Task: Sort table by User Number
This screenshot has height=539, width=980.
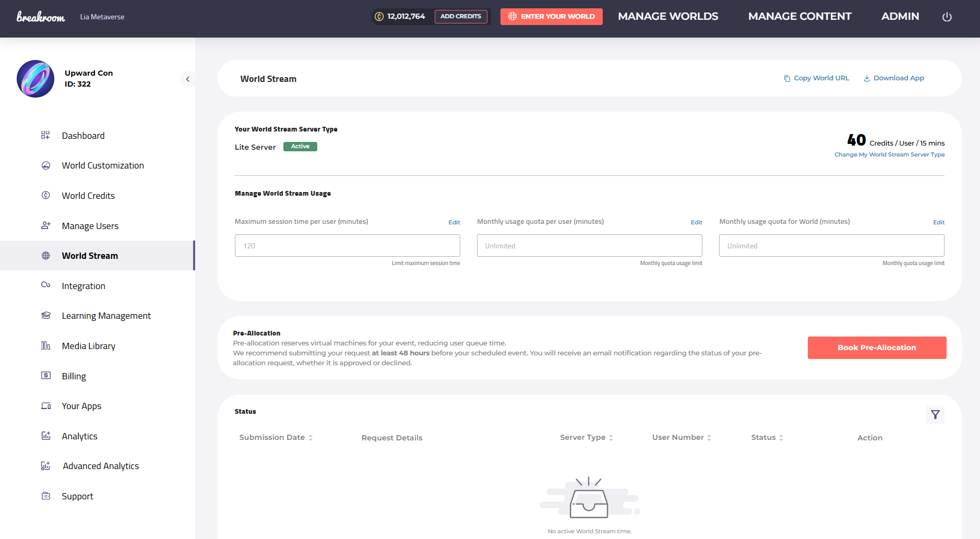Action: pos(682,437)
